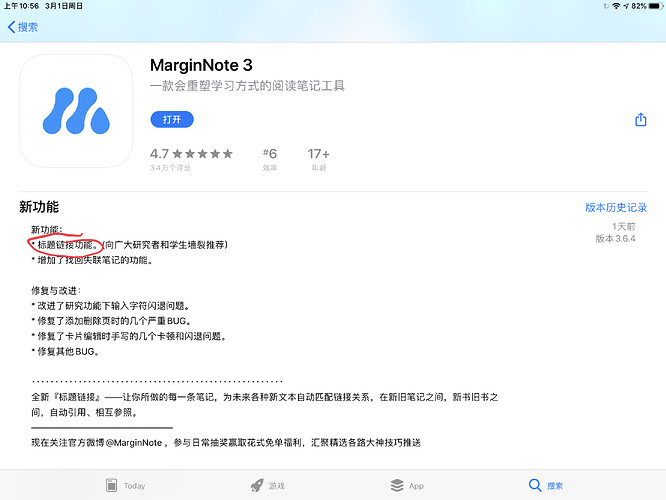Tap the MarginNote 3 app icon
Screen dimensions: 666x500
(x=76, y=111)
